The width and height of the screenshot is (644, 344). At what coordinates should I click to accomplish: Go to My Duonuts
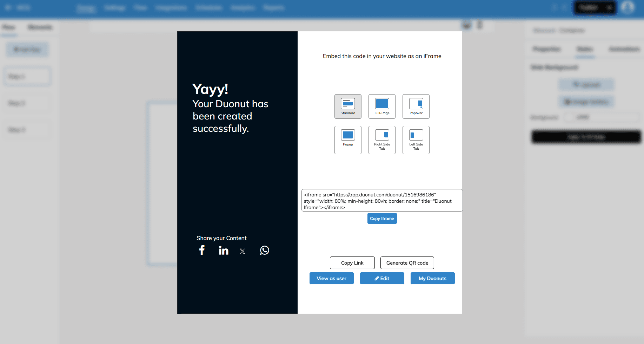[432, 278]
